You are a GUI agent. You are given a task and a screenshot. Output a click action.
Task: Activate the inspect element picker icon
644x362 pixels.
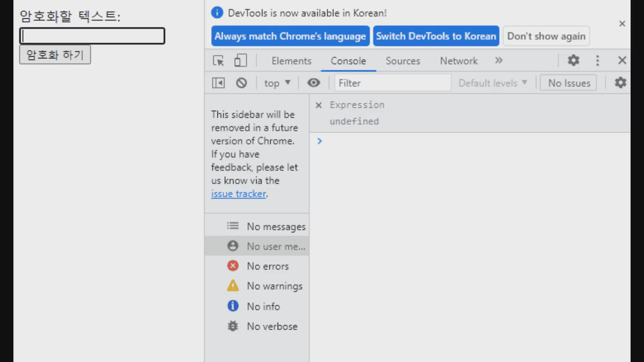pos(218,61)
